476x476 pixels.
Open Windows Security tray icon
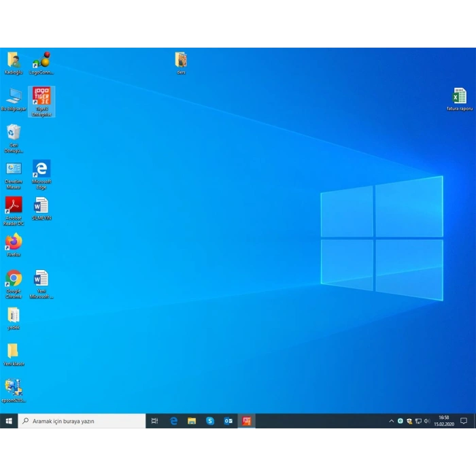click(x=409, y=421)
